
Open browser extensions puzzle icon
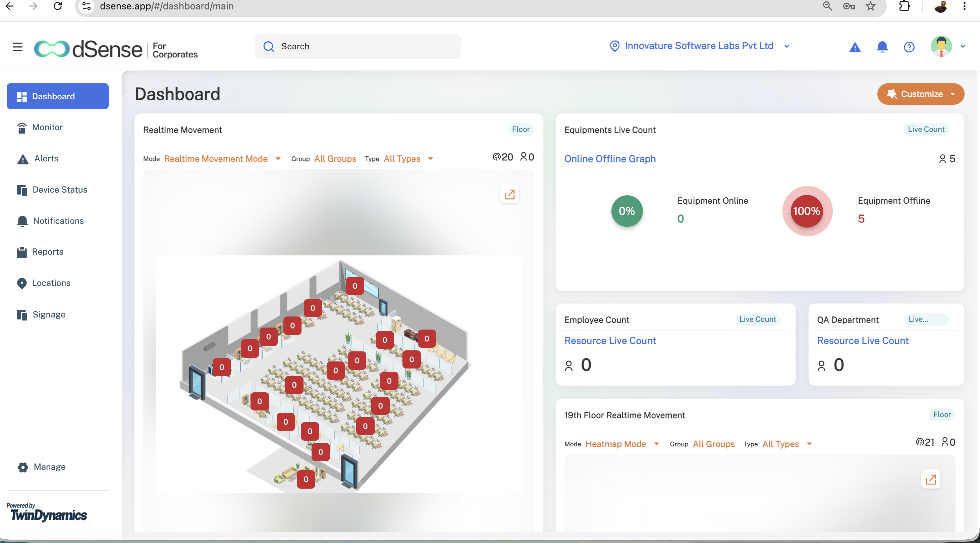904,6
